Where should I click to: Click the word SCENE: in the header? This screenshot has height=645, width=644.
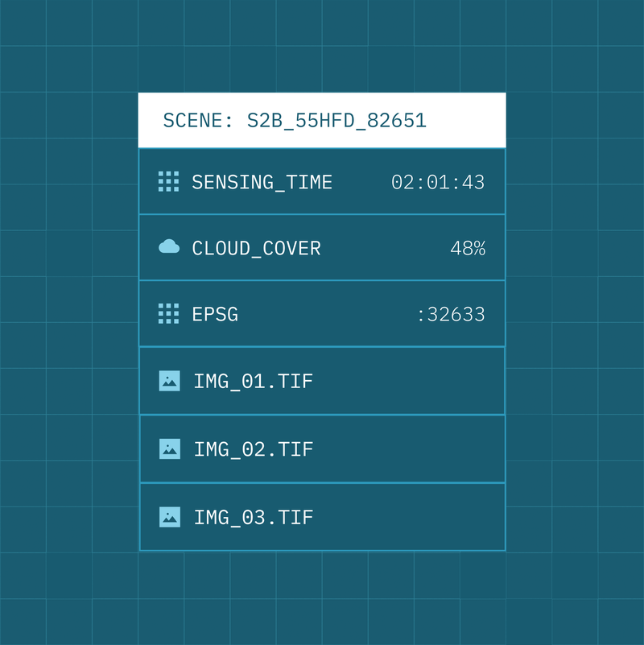pos(198,121)
